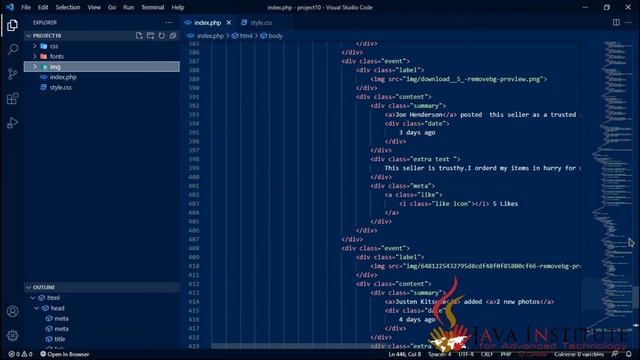
Task: Refresh the Explorer with the refresh icon
Action: [162, 36]
